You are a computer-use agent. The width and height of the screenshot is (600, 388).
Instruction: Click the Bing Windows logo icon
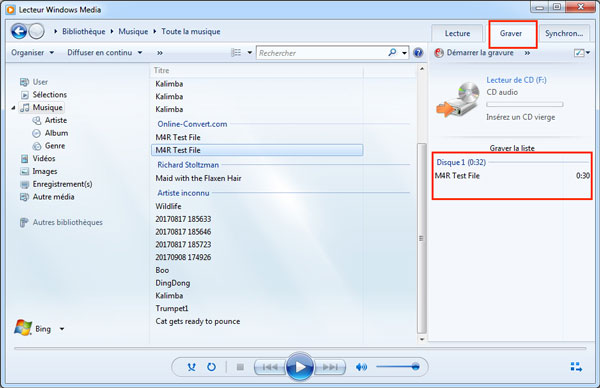[x=23, y=328]
